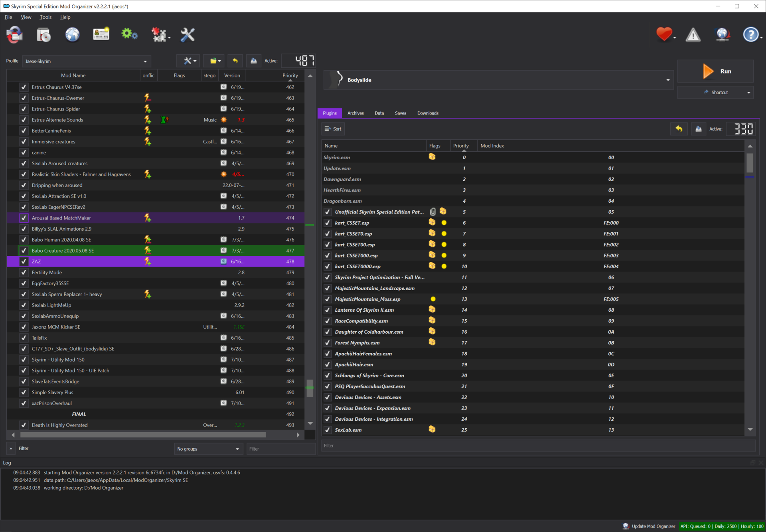The width and height of the screenshot is (766, 532).
Task: Sort mods by Priority column header
Action: pos(290,75)
